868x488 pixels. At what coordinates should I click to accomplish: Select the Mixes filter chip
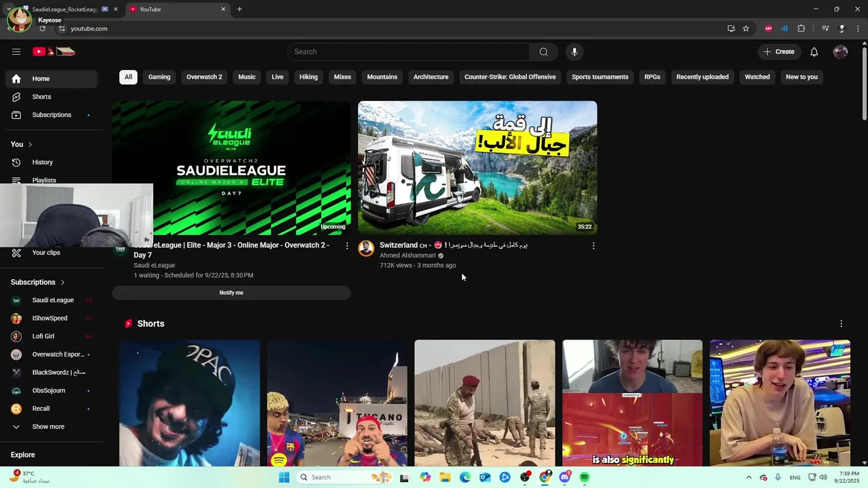(x=342, y=77)
